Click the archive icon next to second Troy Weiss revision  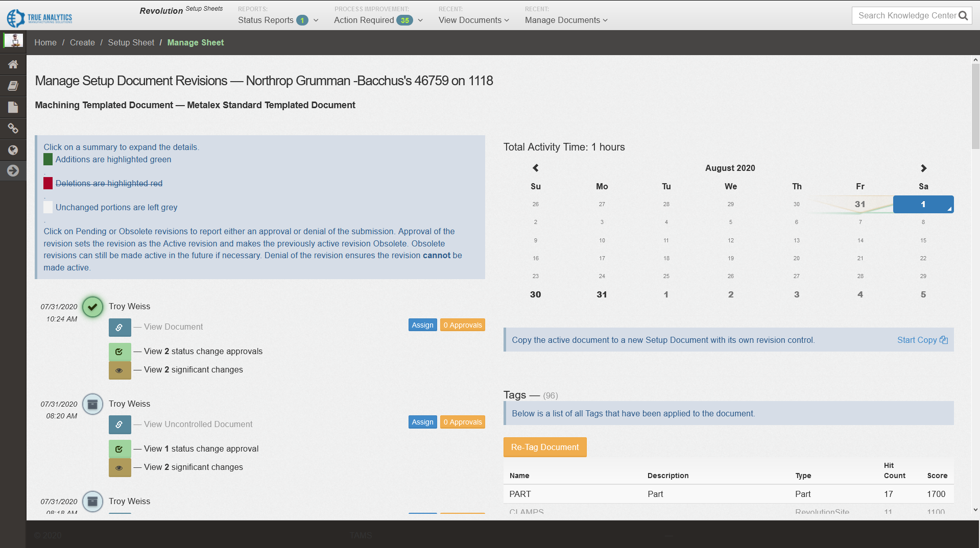coord(92,404)
